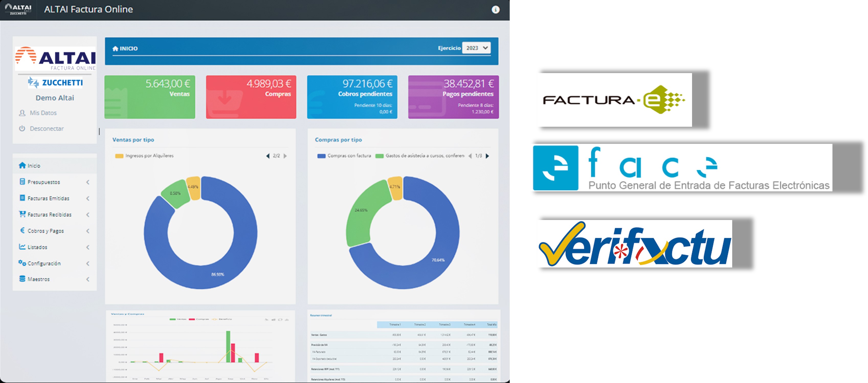Go to previous legend page in Compras por tipo
Viewport: 868px width, 383px height.
[x=470, y=156]
